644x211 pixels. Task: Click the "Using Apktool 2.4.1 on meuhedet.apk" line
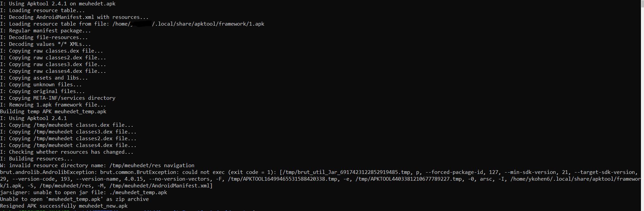tap(58, 4)
